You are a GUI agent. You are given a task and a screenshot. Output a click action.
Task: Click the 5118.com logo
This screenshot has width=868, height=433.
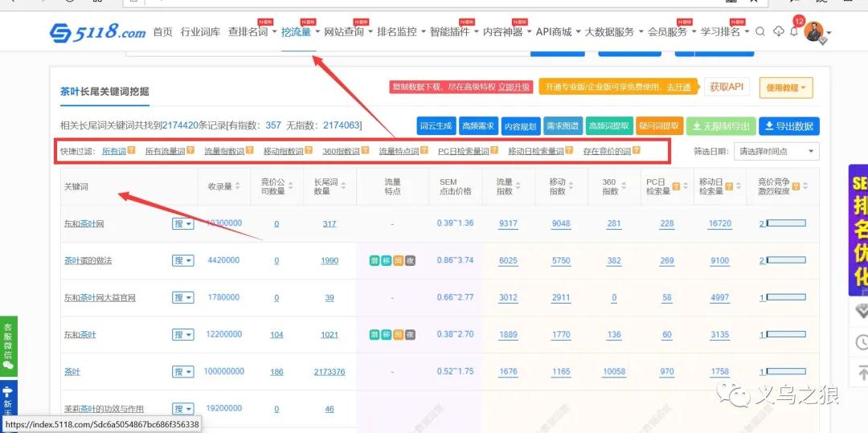[97, 32]
